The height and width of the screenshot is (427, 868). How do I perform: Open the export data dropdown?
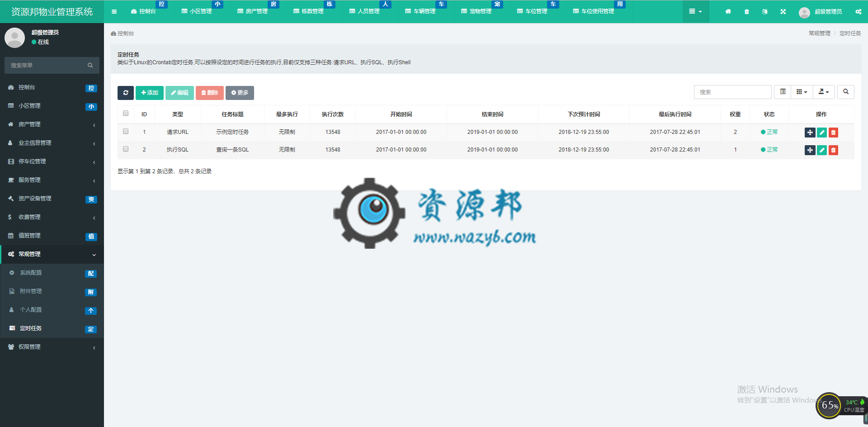824,92
